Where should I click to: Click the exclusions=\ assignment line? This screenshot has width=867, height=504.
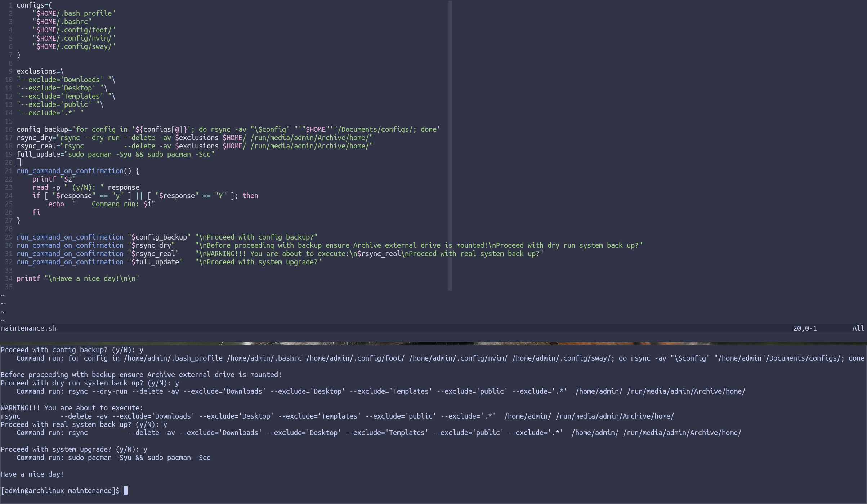coord(40,71)
